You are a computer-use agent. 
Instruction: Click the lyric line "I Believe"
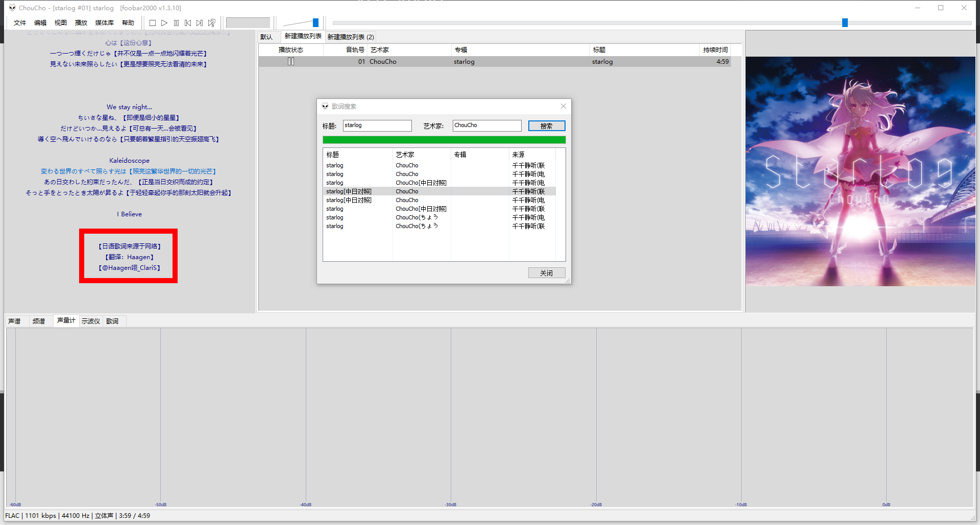(x=129, y=214)
